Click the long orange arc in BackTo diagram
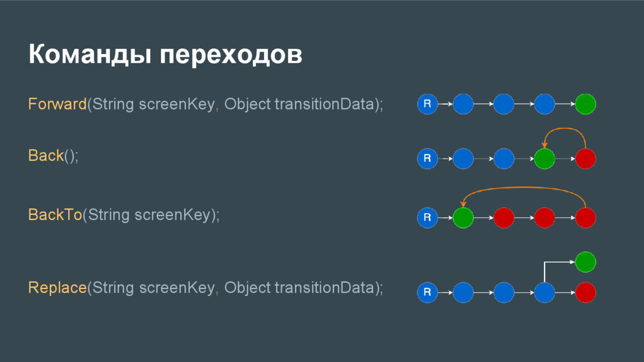Image resolution: width=644 pixels, height=362 pixels. tap(524, 188)
